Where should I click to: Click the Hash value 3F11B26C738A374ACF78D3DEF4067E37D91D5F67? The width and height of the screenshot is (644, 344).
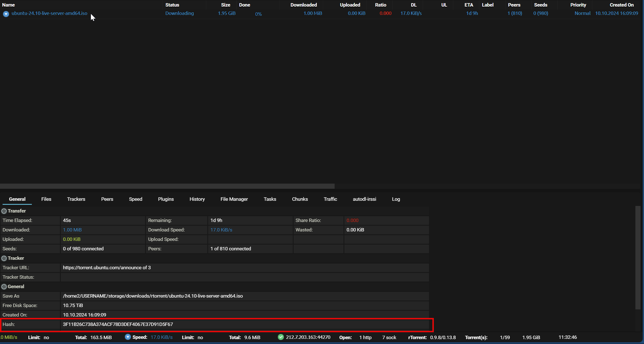tap(118, 324)
